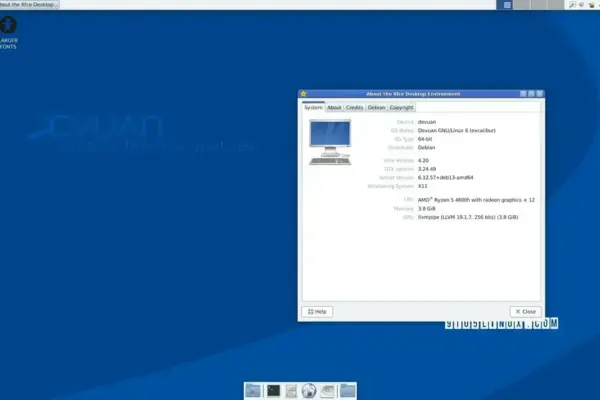Click the 'Devuan GNU/Linux 6 (excalibur)' OS name
This screenshot has height=400, width=600.
pos(457,131)
